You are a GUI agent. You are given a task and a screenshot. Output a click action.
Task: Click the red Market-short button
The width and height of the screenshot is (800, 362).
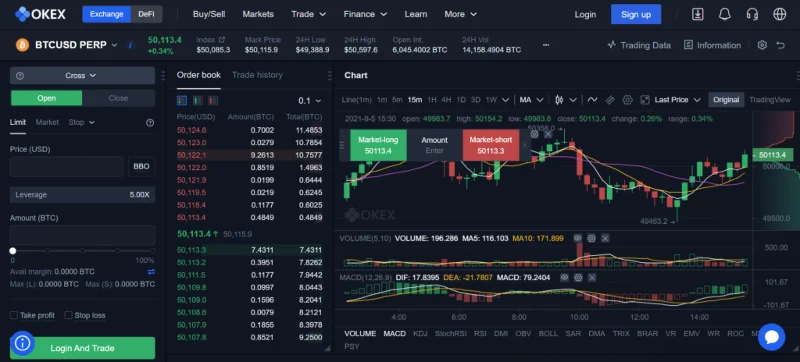click(x=491, y=145)
